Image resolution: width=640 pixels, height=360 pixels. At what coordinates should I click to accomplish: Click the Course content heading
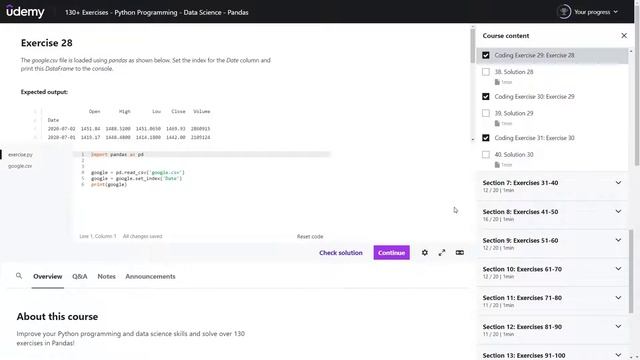tap(506, 36)
